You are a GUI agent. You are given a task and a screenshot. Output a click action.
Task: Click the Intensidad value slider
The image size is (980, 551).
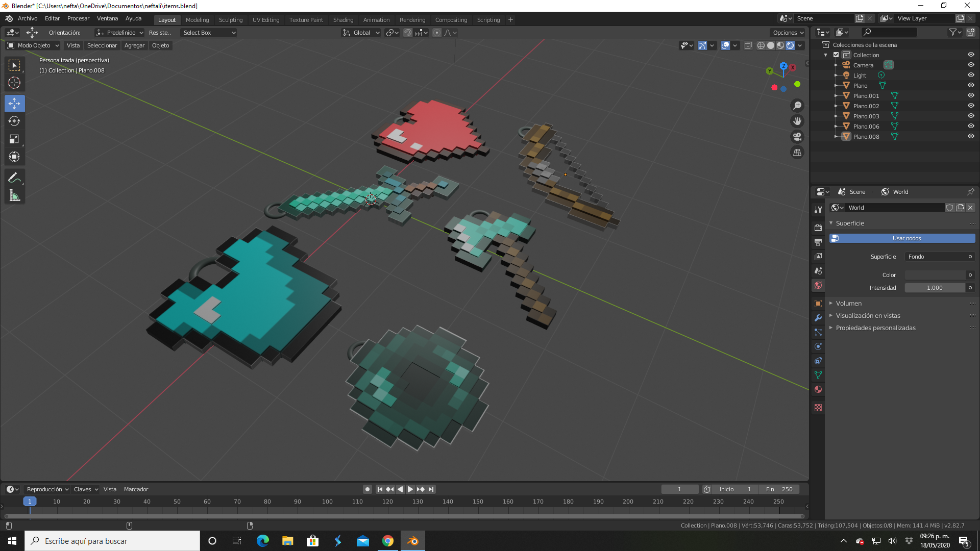(x=935, y=288)
